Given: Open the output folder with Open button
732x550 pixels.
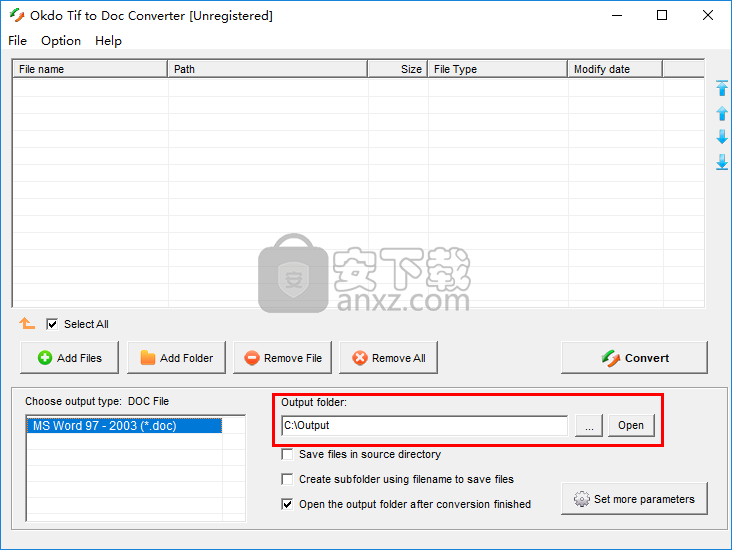Looking at the screenshot, I should [x=631, y=425].
